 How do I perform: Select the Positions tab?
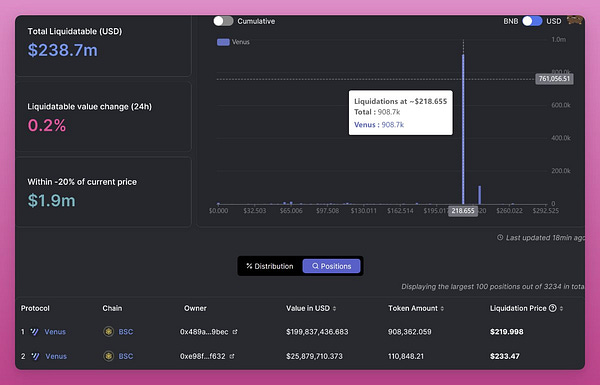tap(331, 266)
